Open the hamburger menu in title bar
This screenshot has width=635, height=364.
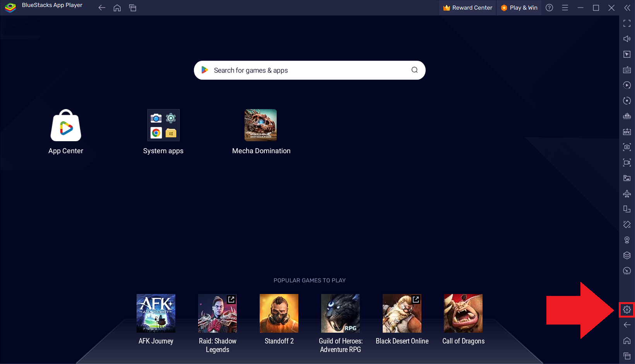pyautogui.click(x=565, y=7)
